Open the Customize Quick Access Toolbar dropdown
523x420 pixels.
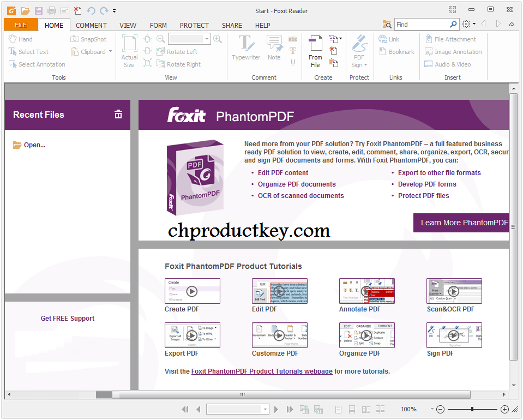click(114, 11)
